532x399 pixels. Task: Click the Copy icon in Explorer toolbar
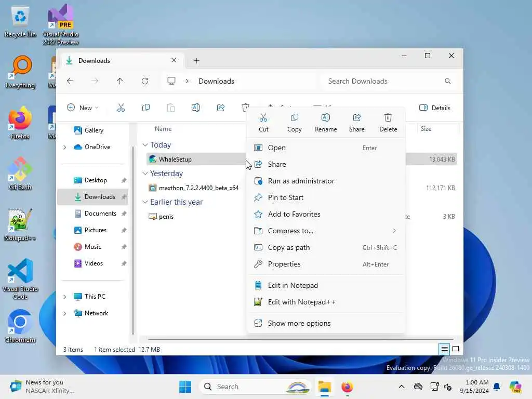[x=146, y=108]
